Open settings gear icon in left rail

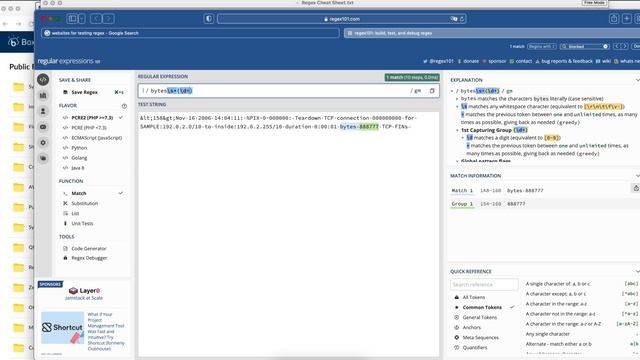click(43, 142)
